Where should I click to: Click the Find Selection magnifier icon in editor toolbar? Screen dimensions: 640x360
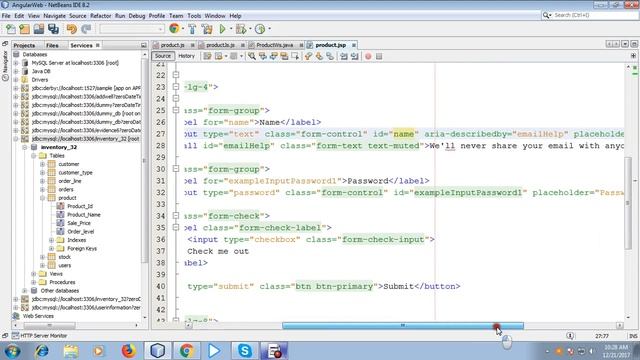[252, 56]
